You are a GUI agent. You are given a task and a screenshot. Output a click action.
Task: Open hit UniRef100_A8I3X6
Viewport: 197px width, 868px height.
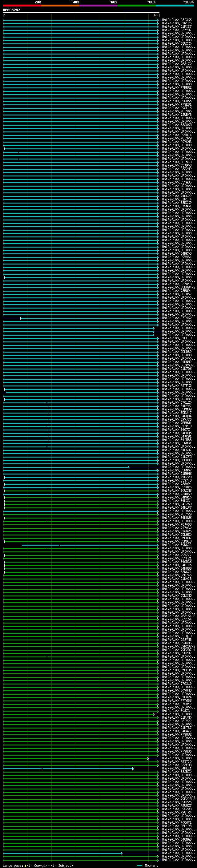177,20
